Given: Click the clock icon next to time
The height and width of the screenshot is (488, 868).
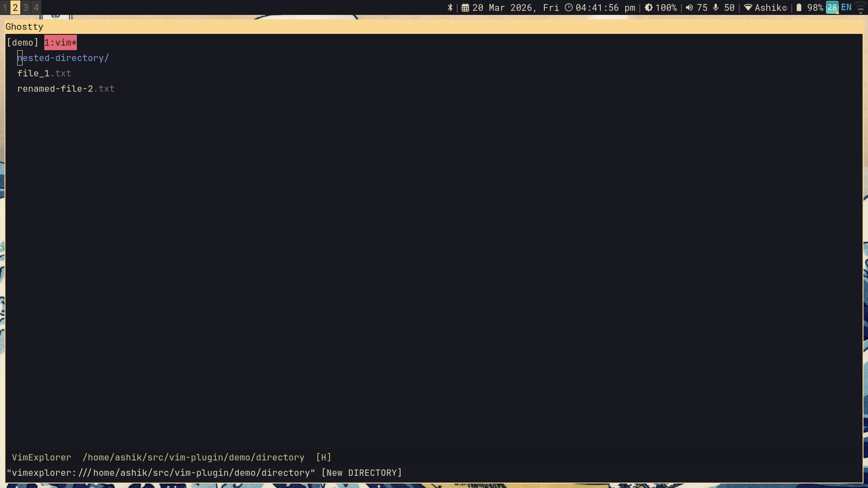Looking at the screenshot, I should coord(569,8).
